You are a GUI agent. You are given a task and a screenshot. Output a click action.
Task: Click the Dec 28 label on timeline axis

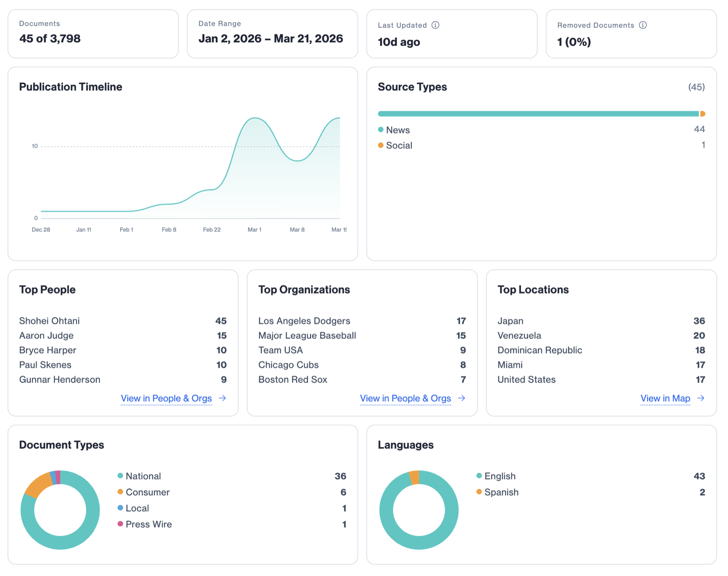pos(41,230)
